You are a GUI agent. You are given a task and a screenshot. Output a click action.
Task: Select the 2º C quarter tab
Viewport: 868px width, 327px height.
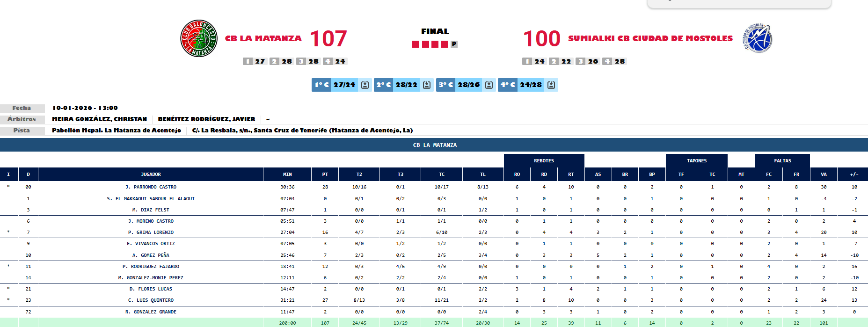click(384, 85)
